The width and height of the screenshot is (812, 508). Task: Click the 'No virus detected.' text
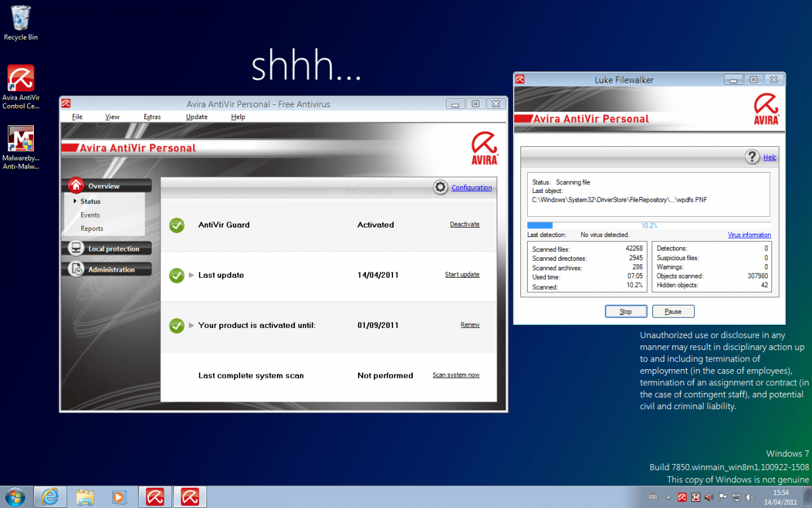[605, 235]
